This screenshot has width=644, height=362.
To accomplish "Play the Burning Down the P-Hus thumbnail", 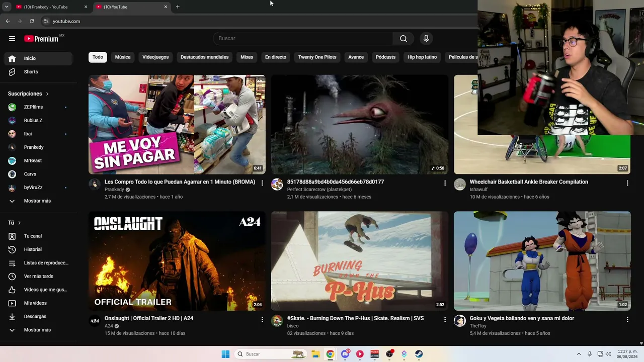I will point(360,261).
